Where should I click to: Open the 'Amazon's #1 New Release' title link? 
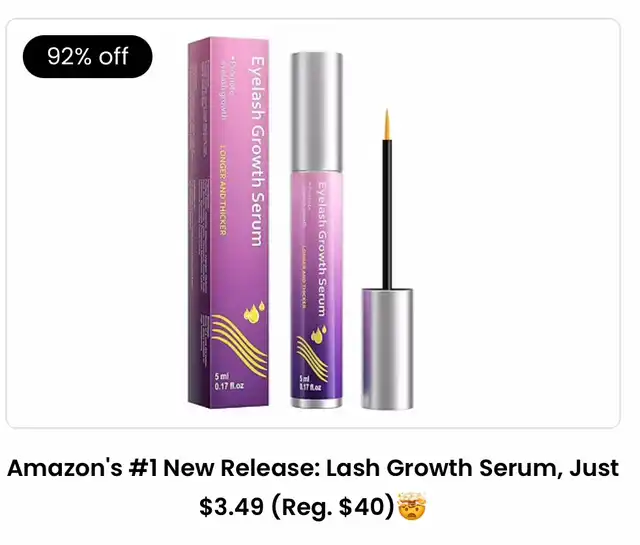(x=313, y=467)
